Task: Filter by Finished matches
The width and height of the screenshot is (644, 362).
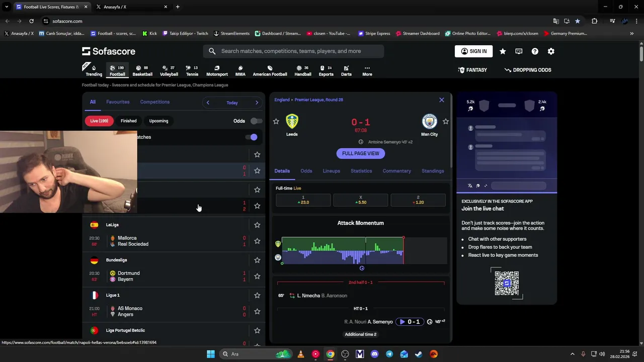Action: tap(128, 121)
